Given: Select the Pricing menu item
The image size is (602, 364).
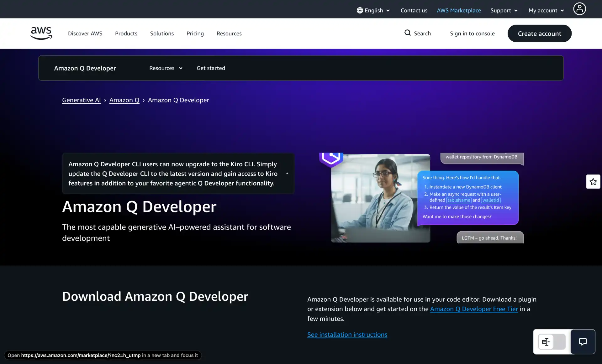Looking at the screenshot, I should coord(195,33).
